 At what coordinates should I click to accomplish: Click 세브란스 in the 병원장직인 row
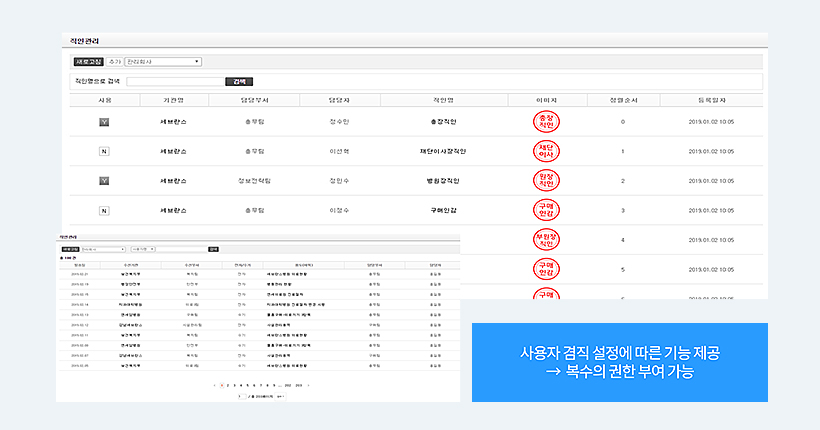(173, 181)
